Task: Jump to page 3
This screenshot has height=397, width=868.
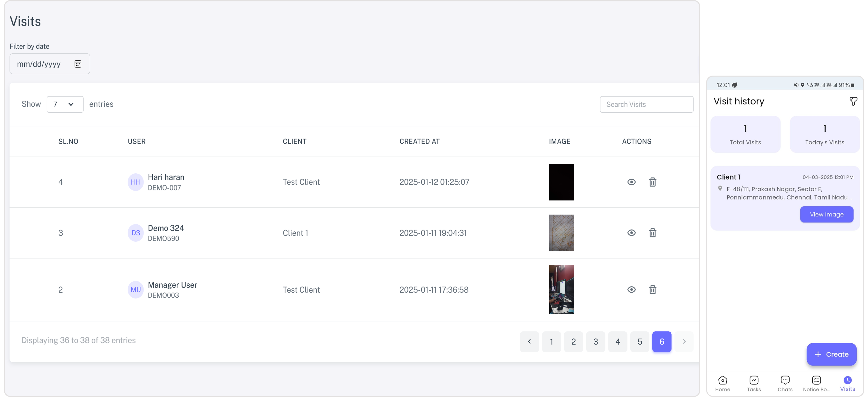Action: [x=595, y=342]
